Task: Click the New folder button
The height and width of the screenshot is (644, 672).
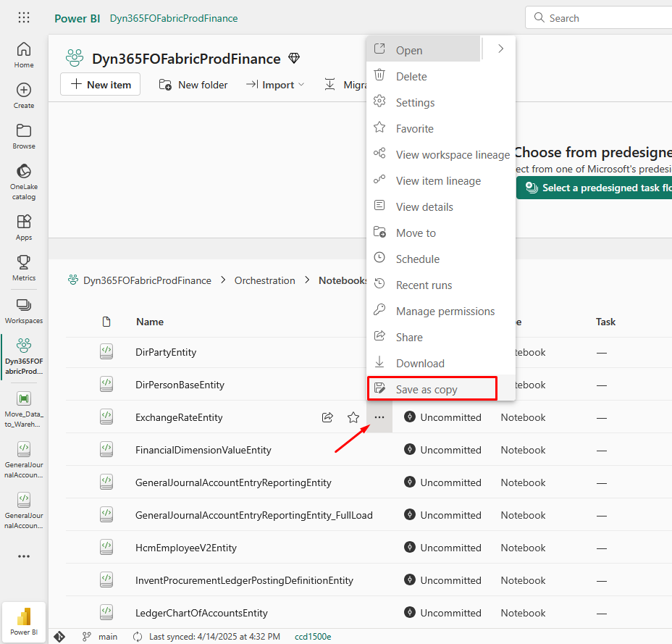Action: point(193,85)
